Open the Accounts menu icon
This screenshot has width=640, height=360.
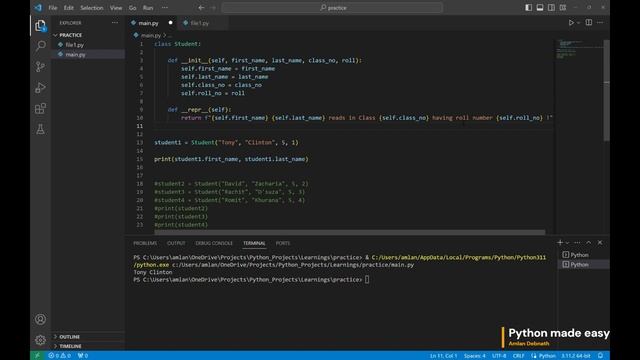(x=40, y=319)
